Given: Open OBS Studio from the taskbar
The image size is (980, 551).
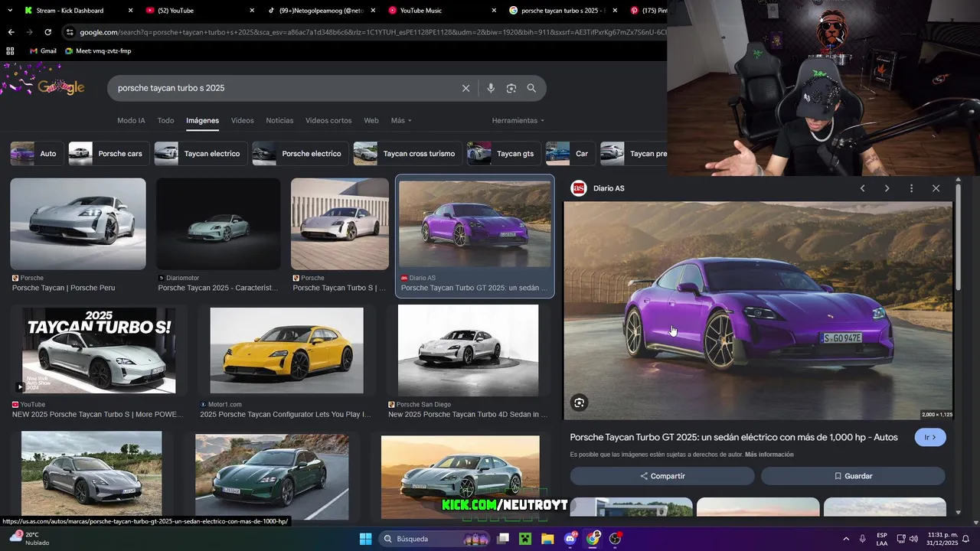Looking at the screenshot, I should 615,539.
